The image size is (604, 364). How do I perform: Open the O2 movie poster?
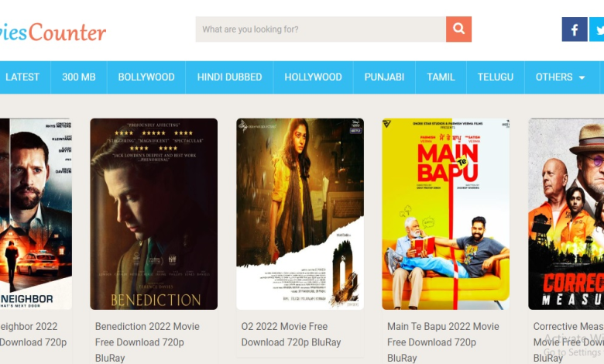point(300,214)
